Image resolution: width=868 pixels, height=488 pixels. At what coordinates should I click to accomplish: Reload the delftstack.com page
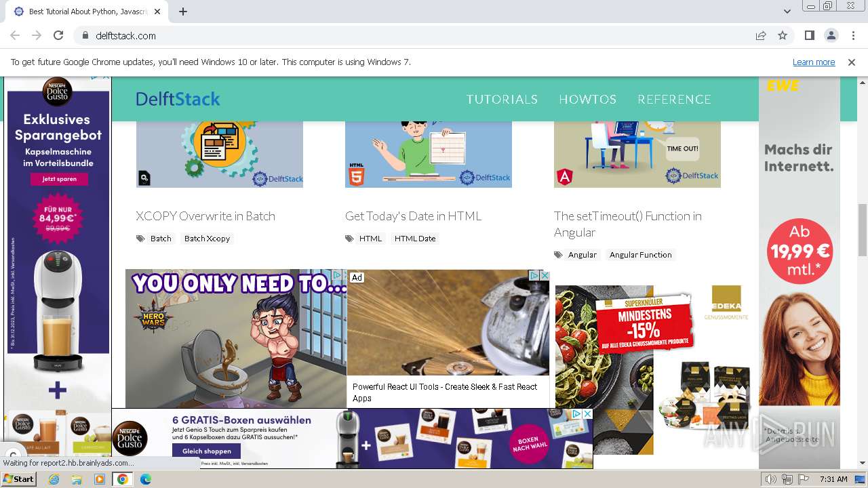coord(58,35)
